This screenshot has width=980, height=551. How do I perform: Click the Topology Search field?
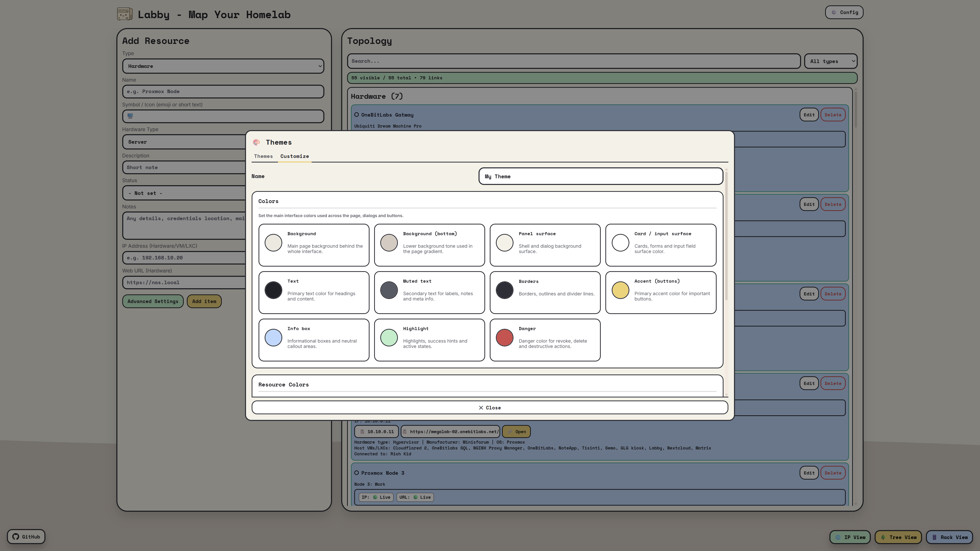[574, 61]
